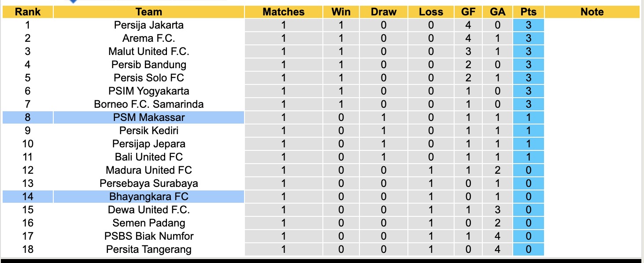The image size is (644, 263).
Task: Select rank number 14 cell
Action: tap(27, 197)
